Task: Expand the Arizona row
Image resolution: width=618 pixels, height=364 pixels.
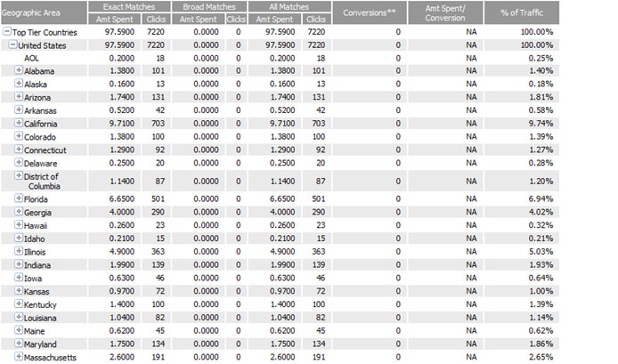Action: 19,96
